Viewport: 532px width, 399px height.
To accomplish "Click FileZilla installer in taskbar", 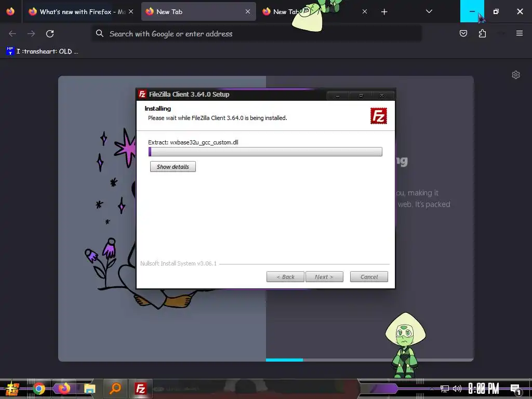I will (x=140, y=389).
